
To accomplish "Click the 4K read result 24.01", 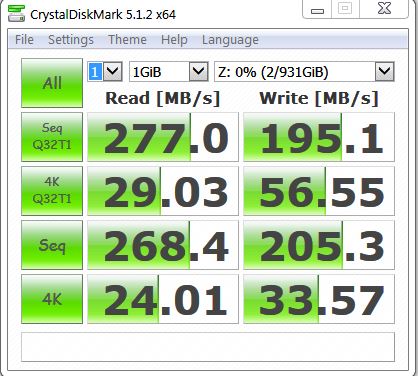I will tap(163, 299).
